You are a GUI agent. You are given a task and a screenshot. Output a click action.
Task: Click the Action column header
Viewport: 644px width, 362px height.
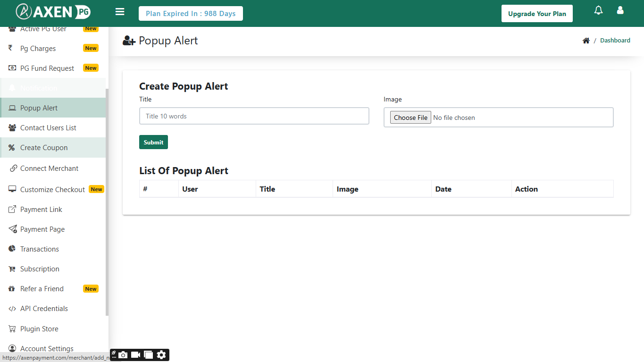pos(562,189)
